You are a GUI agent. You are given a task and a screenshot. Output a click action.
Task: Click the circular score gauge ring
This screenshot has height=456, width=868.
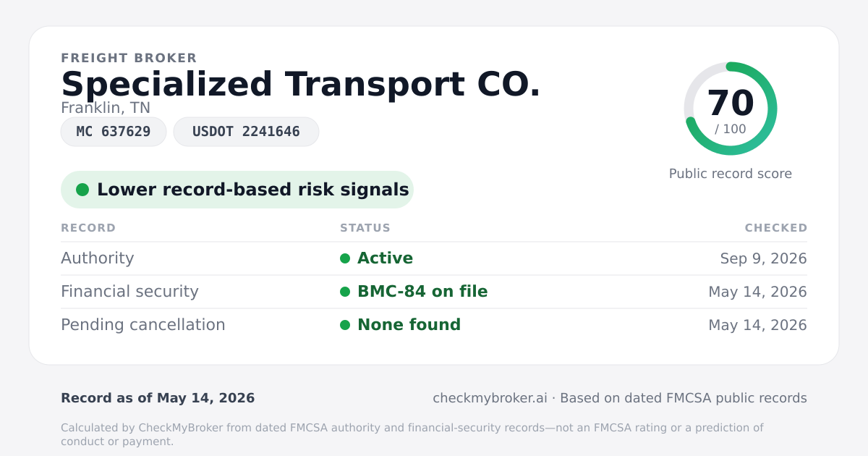point(731,109)
